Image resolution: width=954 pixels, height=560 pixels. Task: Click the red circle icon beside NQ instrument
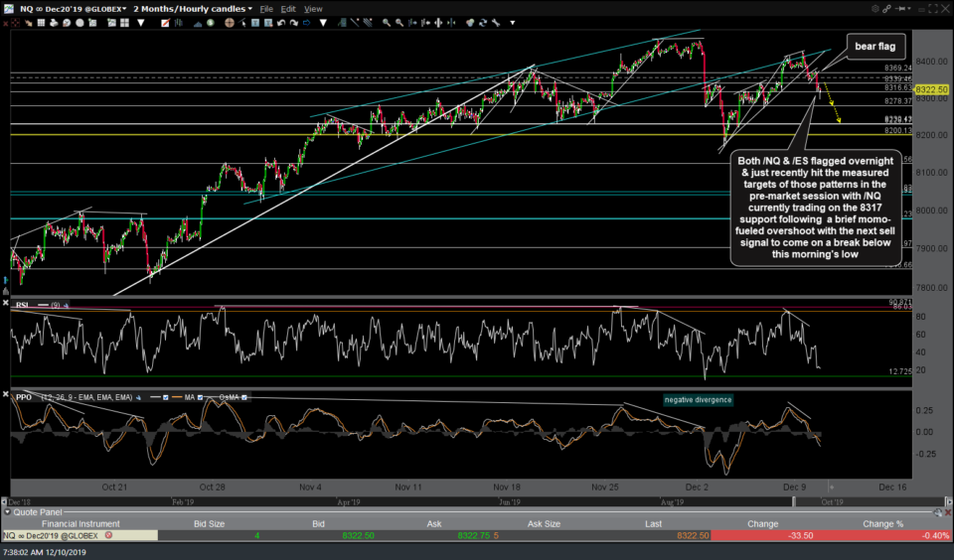pos(108,536)
